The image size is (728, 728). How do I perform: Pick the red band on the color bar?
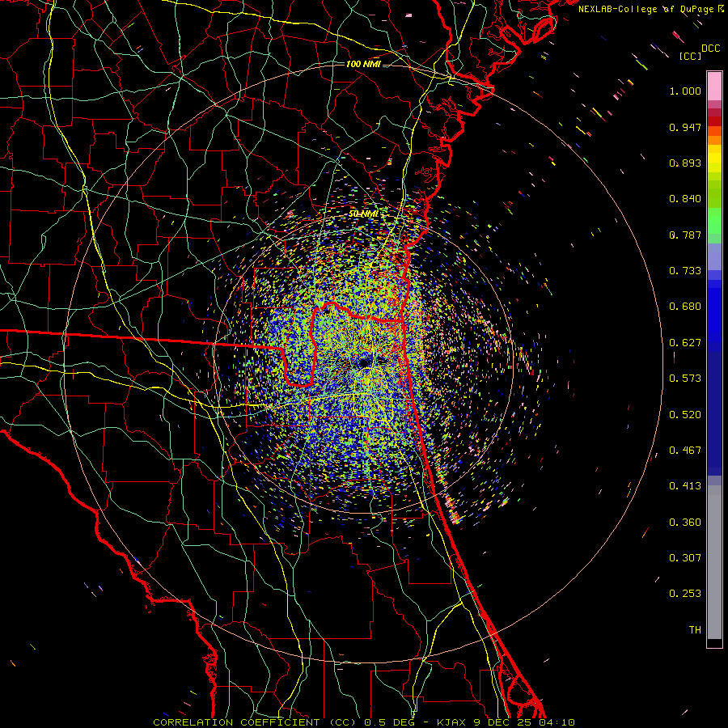tap(714, 121)
